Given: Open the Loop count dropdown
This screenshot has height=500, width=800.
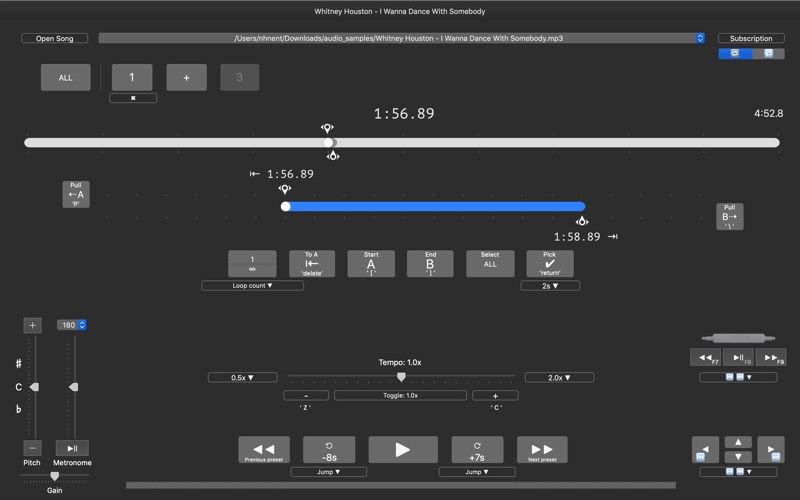Looking at the screenshot, I should (253, 286).
